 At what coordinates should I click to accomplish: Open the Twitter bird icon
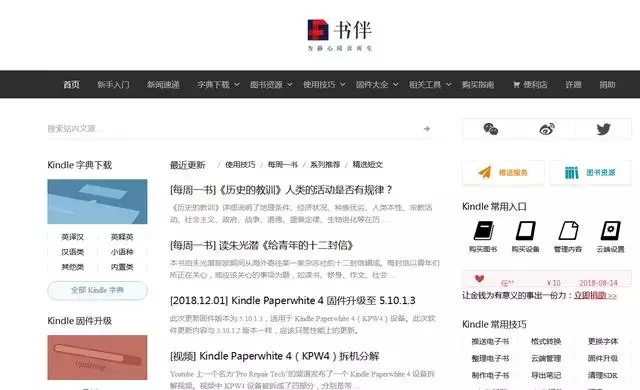tap(603, 129)
